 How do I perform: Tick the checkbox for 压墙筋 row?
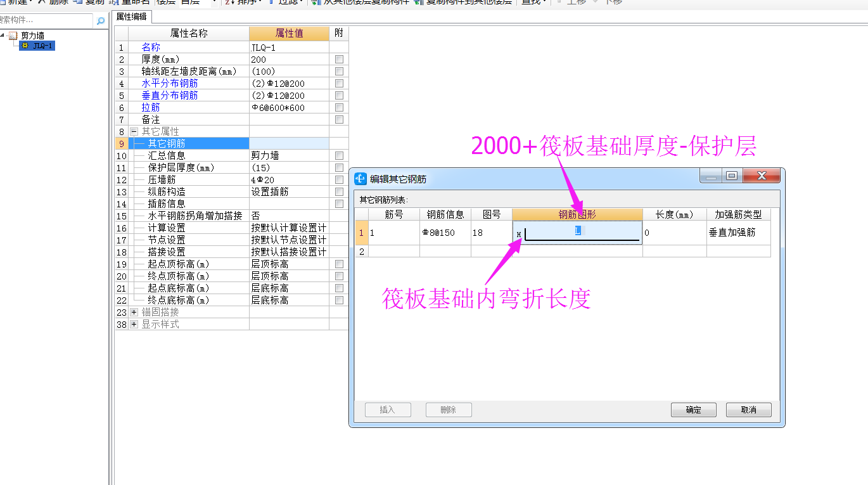pos(339,179)
